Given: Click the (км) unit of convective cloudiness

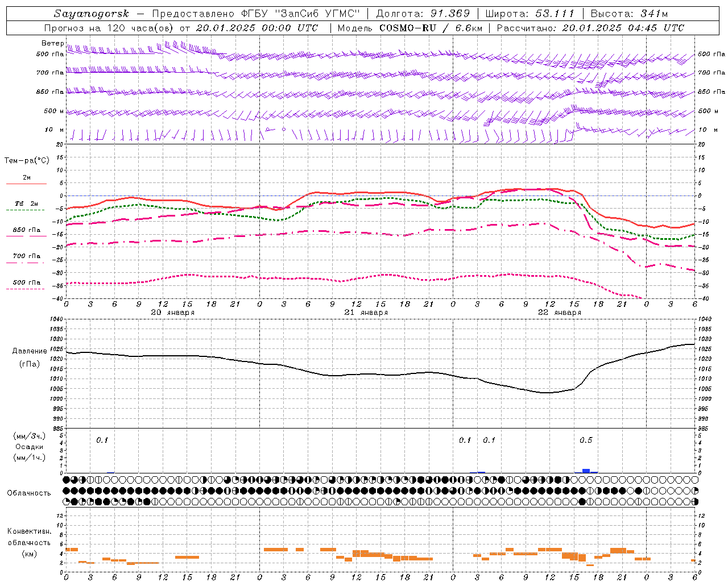Looking at the screenshot, I should (30, 554).
